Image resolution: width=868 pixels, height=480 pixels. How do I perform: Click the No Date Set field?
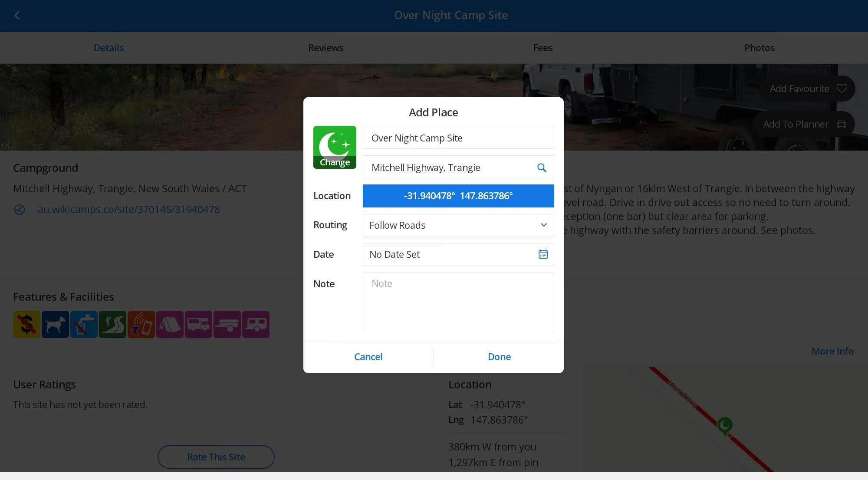click(x=458, y=254)
